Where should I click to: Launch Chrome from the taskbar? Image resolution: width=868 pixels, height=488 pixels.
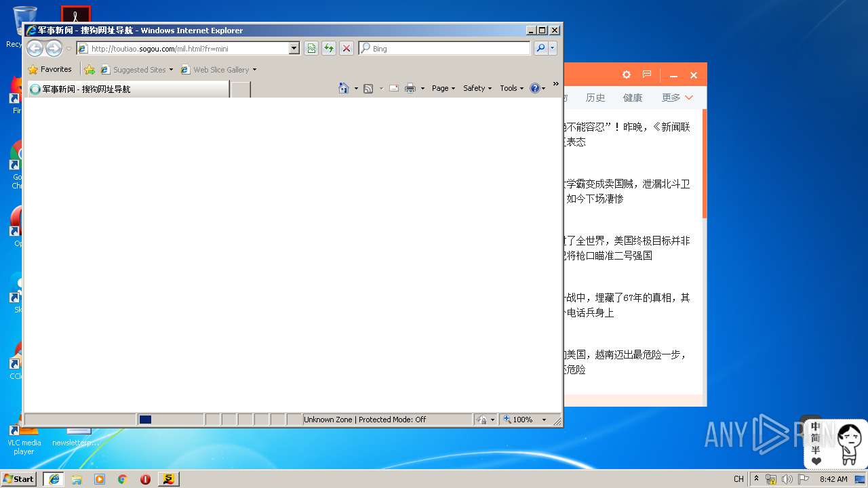tap(122, 479)
